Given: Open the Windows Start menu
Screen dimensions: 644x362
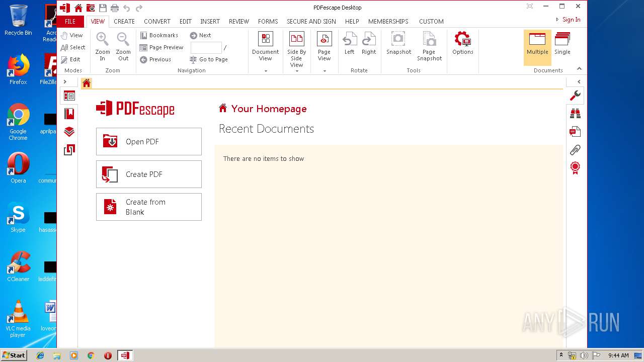Looking at the screenshot, I should pos(14,355).
